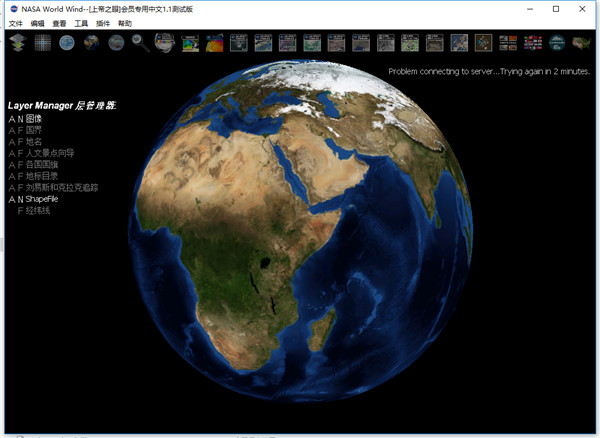Screen dimensions: 600x438
Task: Click the wireframe globe icon right of magnifier
Action: 165,42
